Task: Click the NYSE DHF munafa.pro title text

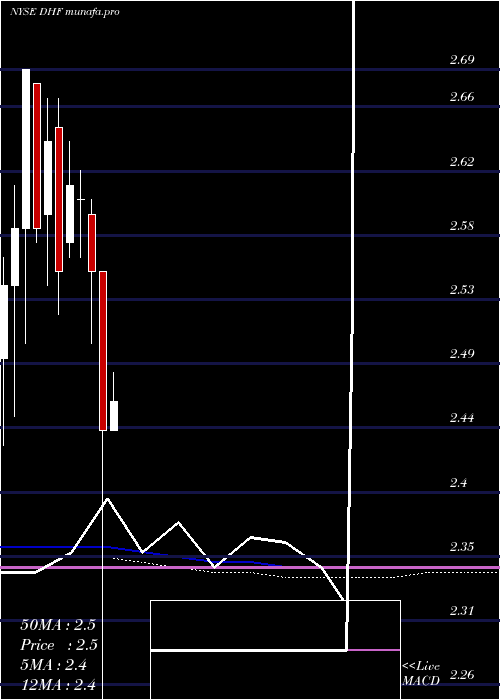Action: pos(65,12)
